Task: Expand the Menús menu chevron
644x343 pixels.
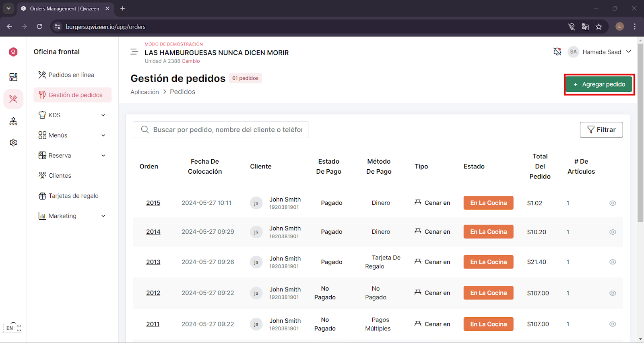Action: (103, 135)
